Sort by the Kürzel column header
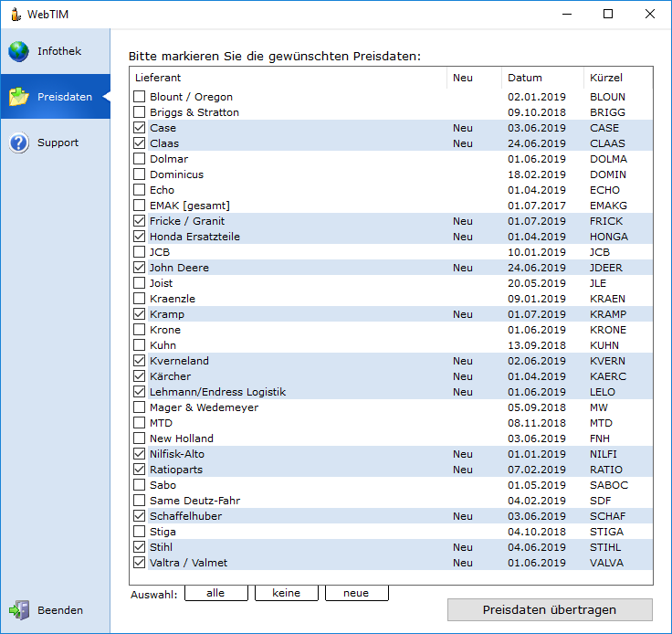 tap(618, 78)
